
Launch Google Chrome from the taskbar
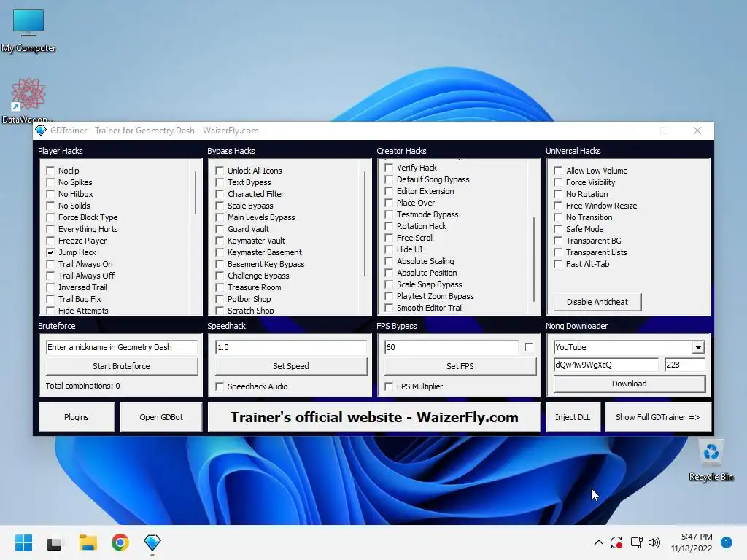(120, 542)
